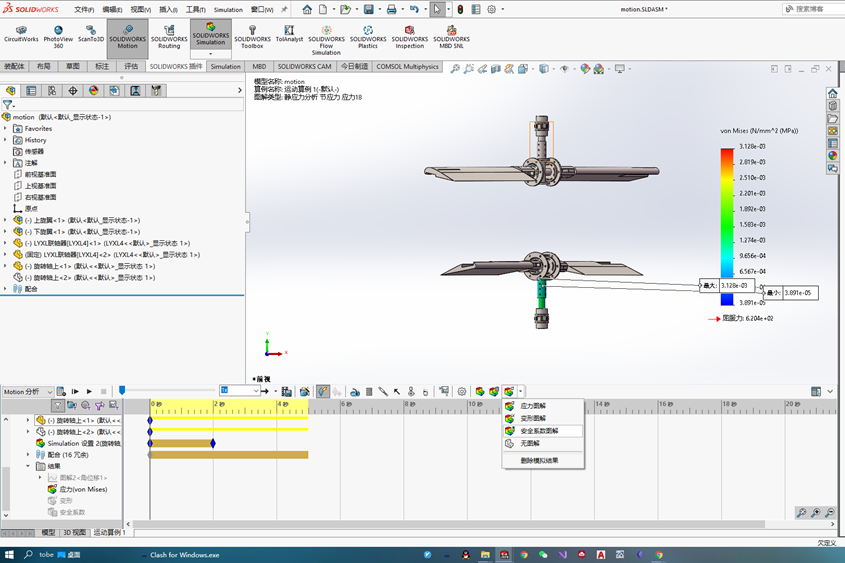
Task: Toggle SOLIDWORKS Simulation add-in button
Action: (211, 34)
